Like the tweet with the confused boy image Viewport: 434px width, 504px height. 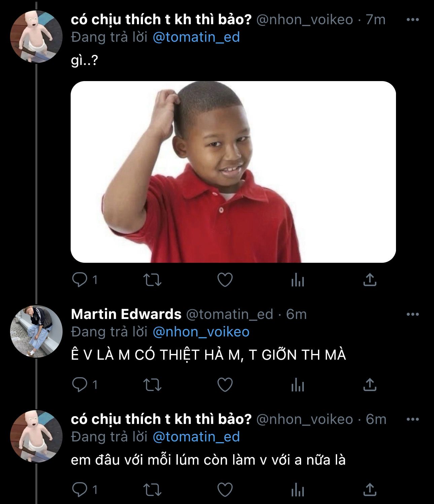tap(225, 280)
